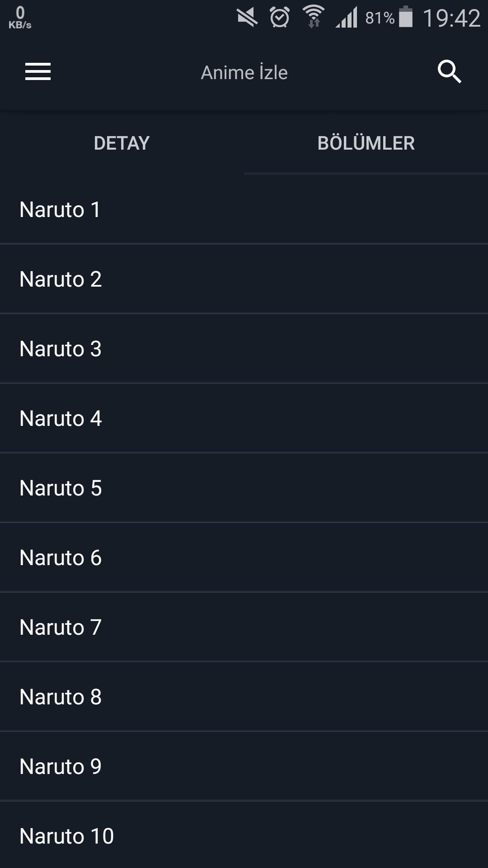Screen dimensions: 488x868
Task: Launch the Naruto 8 episode
Action: pyautogui.click(x=244, y=697)
